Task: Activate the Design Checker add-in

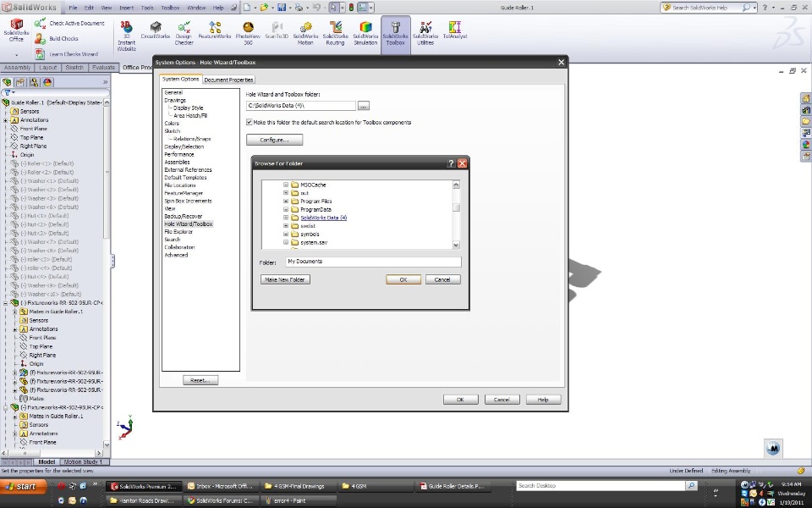Action: [184, 34]
